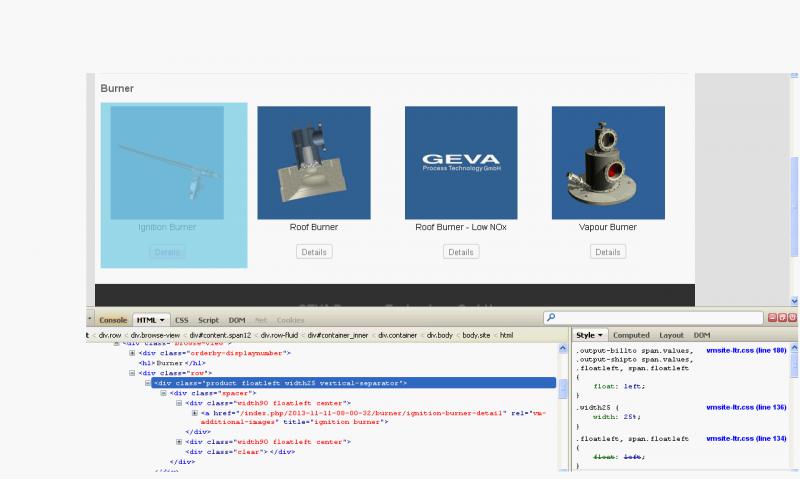Image resolution: width=800 pixels, height=479 pixels.
Task: Close the Firebug panel
Action: coord(793,318)
